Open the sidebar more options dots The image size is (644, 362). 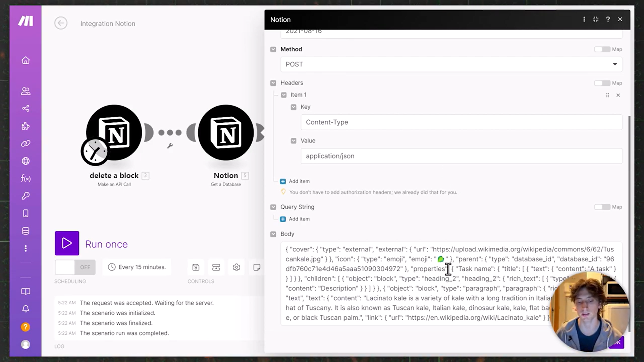click(x=25, y=248)
